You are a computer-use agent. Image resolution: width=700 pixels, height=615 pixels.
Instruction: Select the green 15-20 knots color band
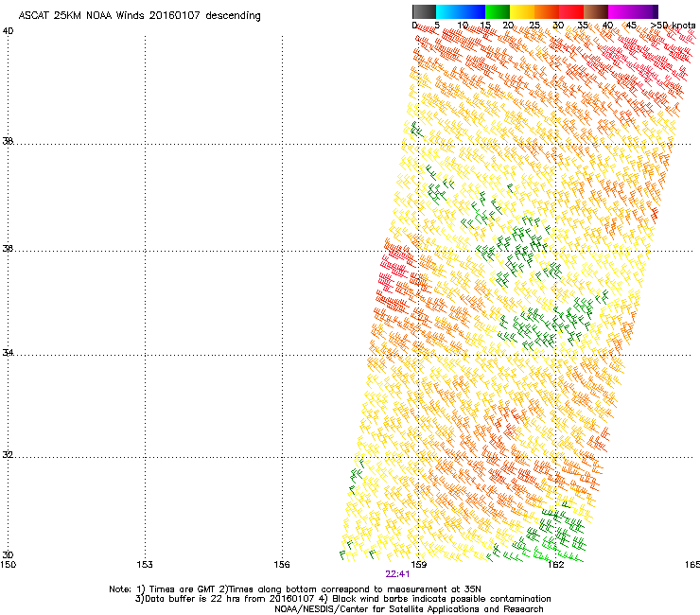pyautogui.click(x=498, y=11)
